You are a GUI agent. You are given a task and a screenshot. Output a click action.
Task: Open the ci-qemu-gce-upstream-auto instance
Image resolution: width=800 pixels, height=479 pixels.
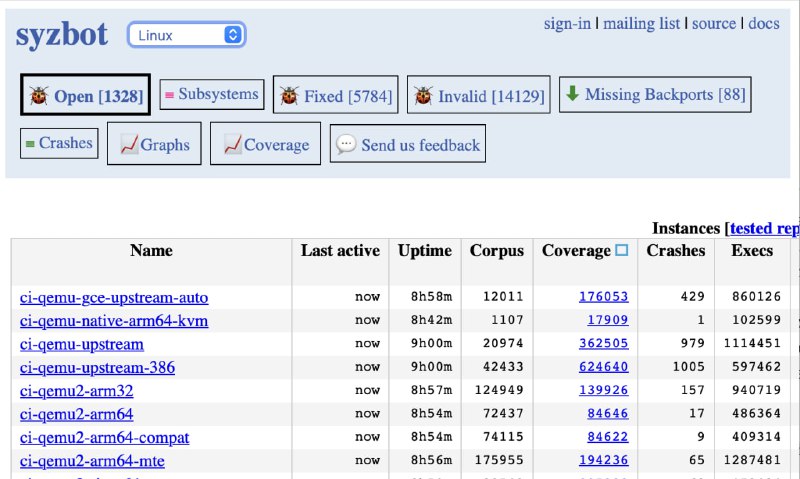point(114,297)
